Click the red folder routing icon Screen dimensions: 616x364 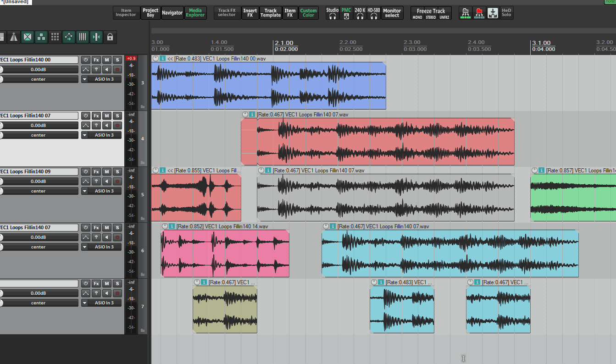(x=479, y=13)
